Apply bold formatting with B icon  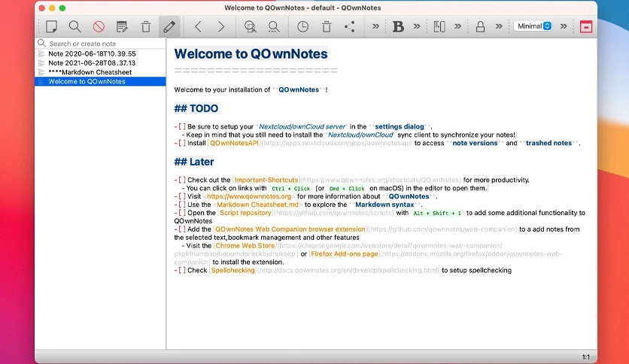[398, 27]
